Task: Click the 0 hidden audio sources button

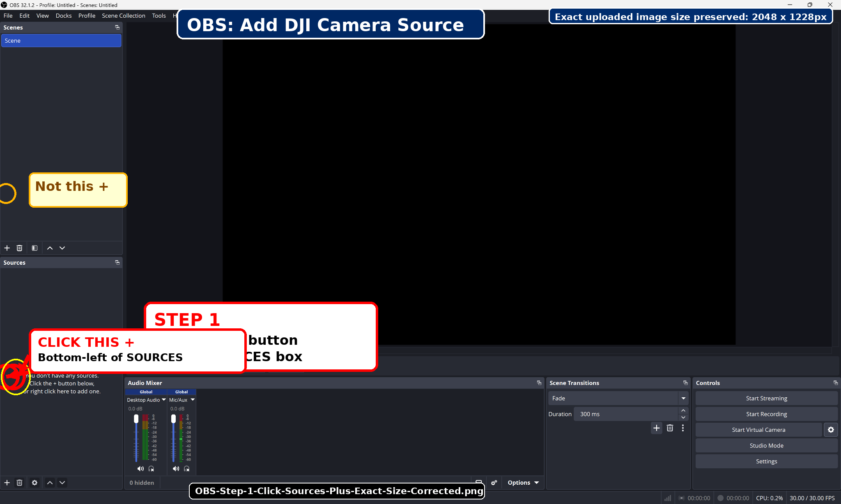Action: 142,483
